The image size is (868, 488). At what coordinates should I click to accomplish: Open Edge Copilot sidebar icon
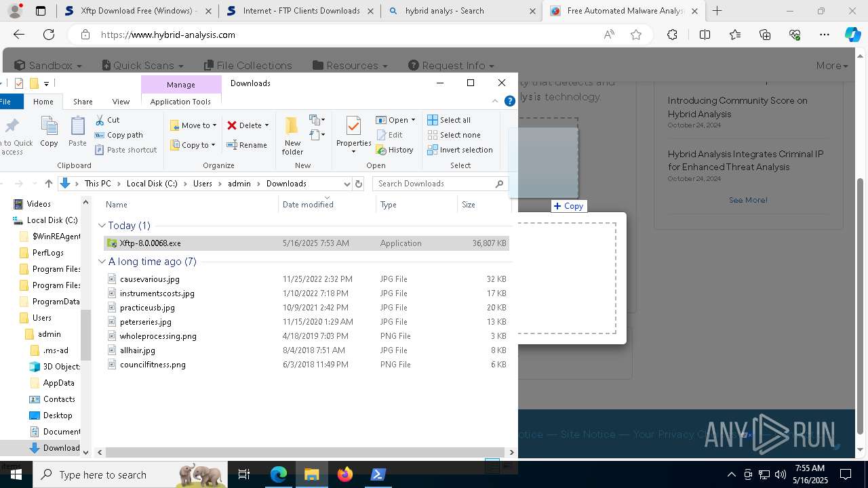click(852, 35)
